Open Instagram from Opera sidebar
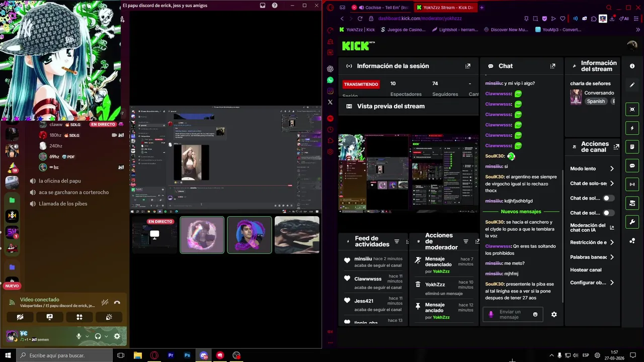Screen dimensions: 644x362 (330, 91)
